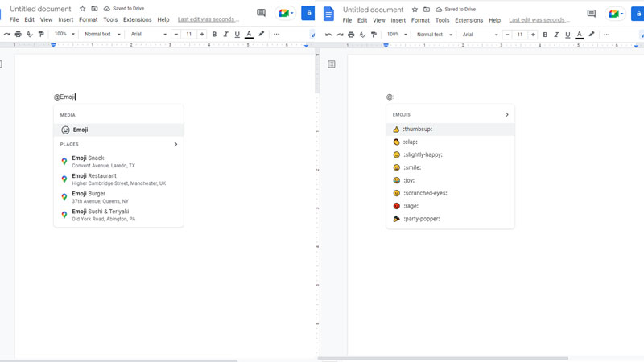Open comment history in left document

pos(261,13)
